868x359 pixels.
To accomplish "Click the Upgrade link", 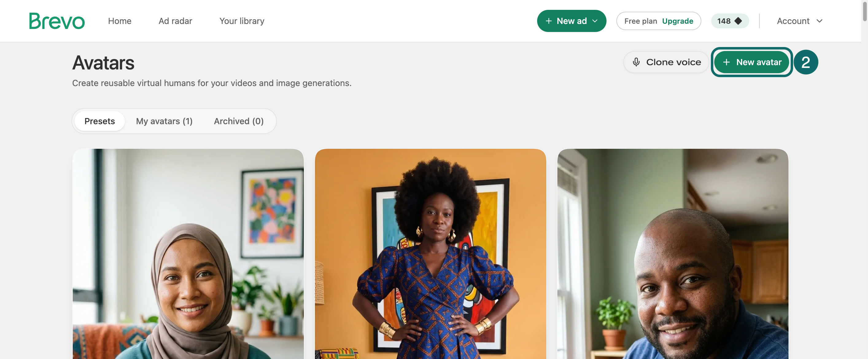I will (x=677, y=21).
